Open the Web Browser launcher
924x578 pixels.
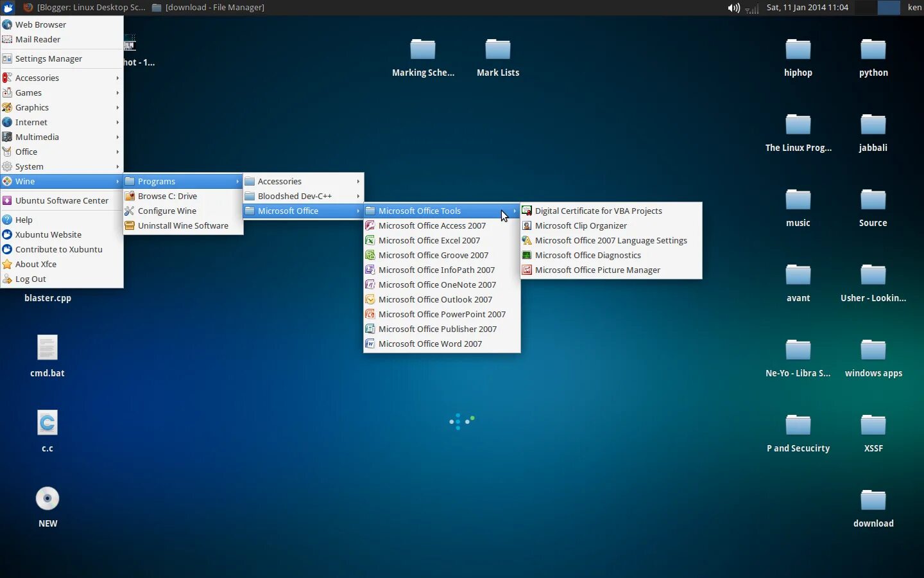(62, 24)
